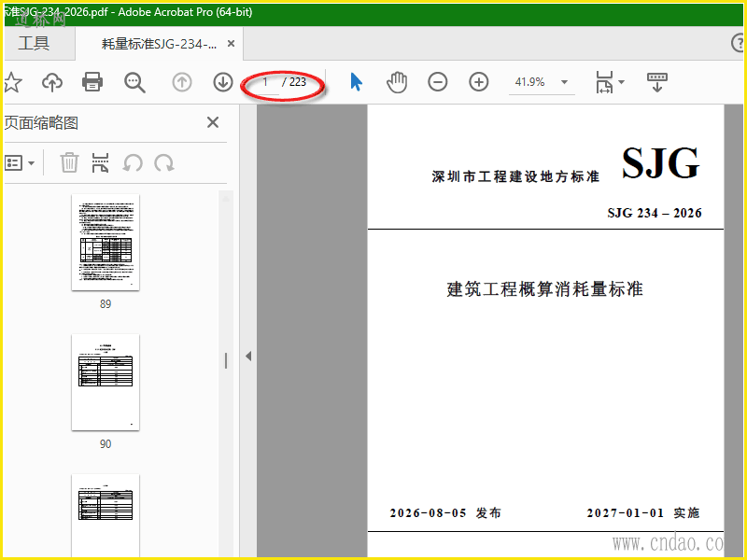Open the 工具 tab

34,44
